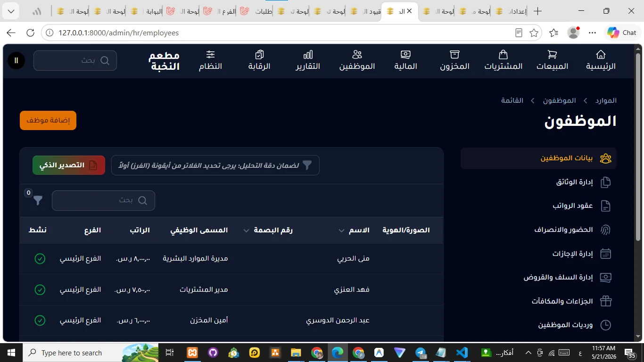This screenshot has width=644, height=362.
Task: Click الموارد breadcrumb link
Action: click(x=606, y=100)
